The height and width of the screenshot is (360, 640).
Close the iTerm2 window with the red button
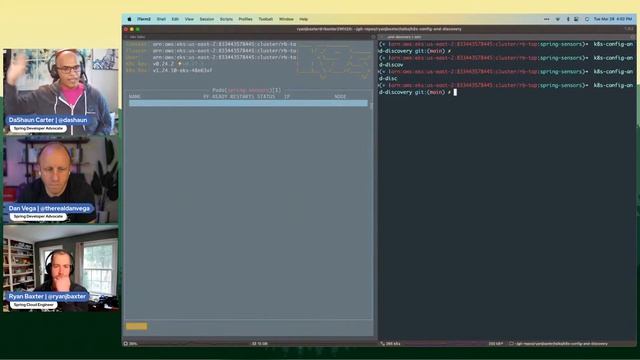126,29
